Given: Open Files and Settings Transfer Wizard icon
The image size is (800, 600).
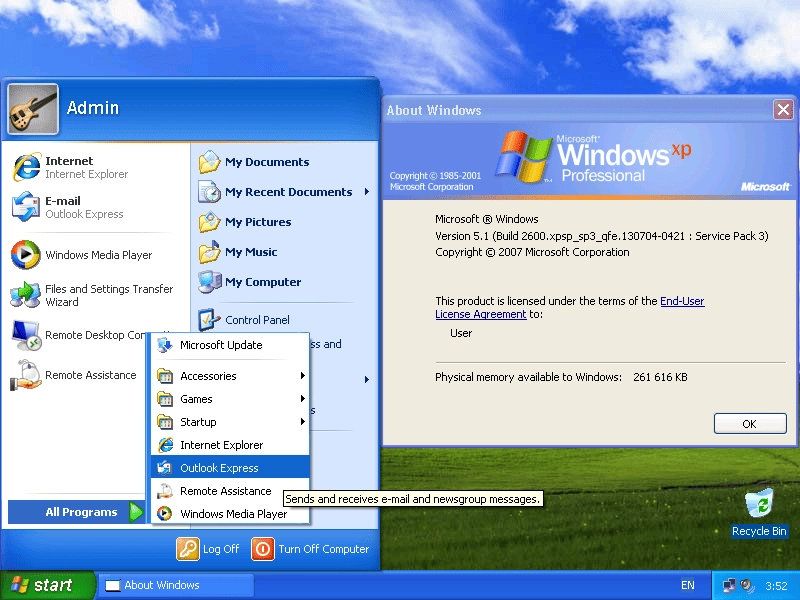Looking at the screenshot, I should (26, 295).
